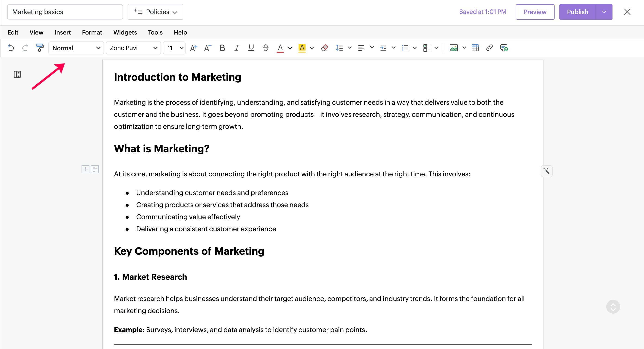Open the document outline sidebar icon

click(x=17, y=74)
